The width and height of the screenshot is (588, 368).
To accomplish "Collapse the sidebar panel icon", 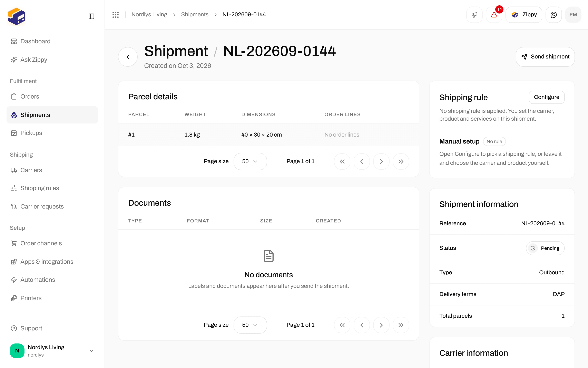I will coord(91,16).
